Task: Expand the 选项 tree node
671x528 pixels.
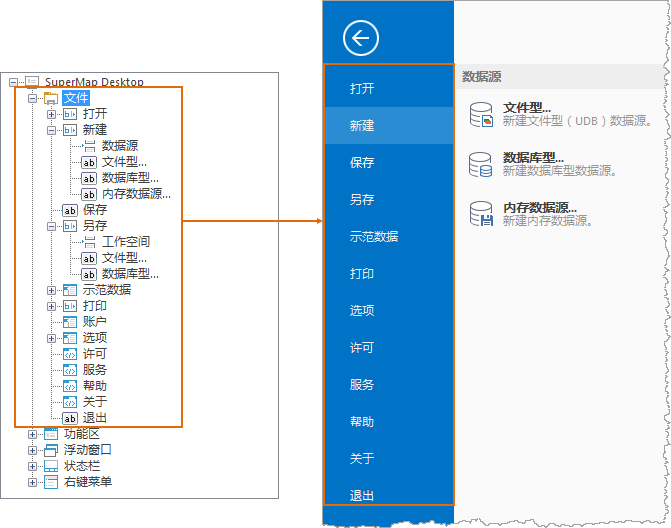Action: pyautogui.click(x=51, y=338)
